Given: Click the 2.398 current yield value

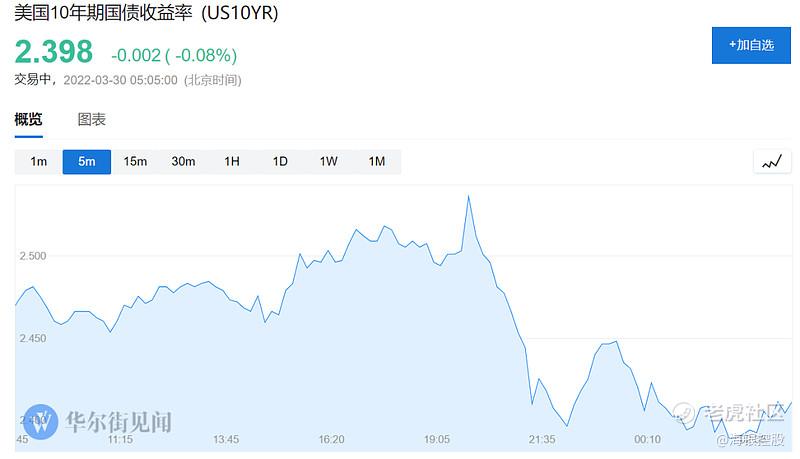Looking at the screenshot, I should coord(54,52).
